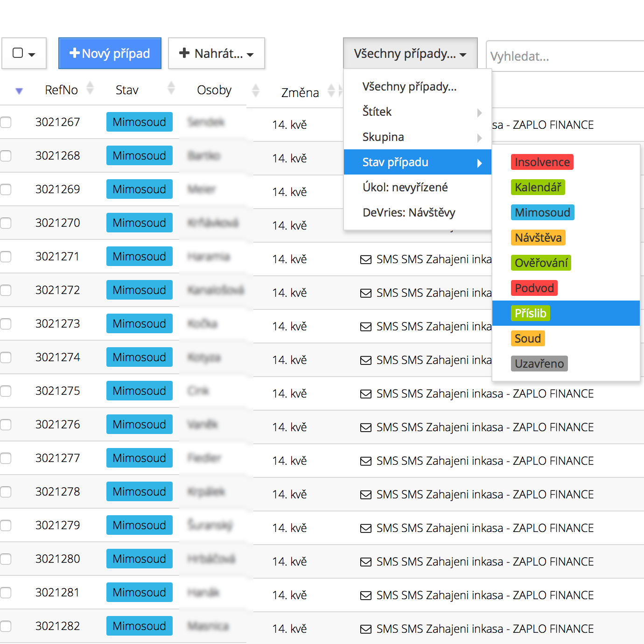Toggle the Všechny případy filter dropdown
Image resolution: width=644 pixels, height=644 pixels.
click(x=410, y=54)
